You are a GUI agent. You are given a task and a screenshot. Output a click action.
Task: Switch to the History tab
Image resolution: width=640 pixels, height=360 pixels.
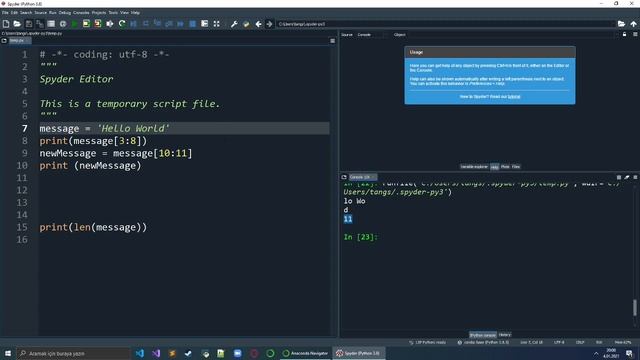click(x=504, y=335)
